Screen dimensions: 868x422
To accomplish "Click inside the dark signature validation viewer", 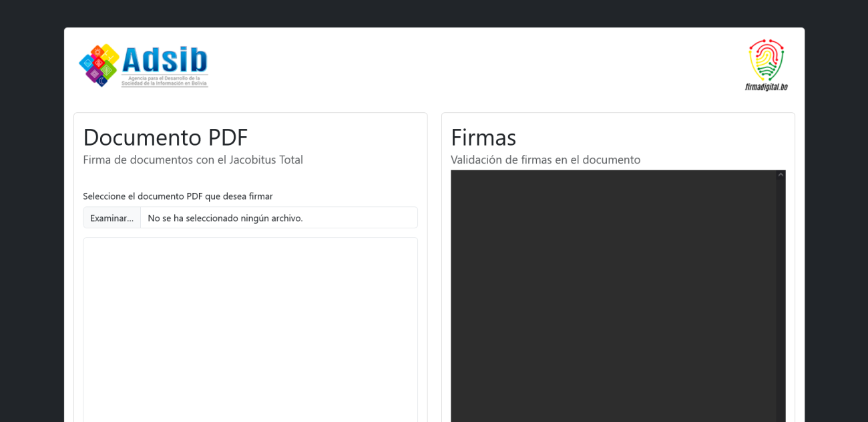I will point(613,300).
